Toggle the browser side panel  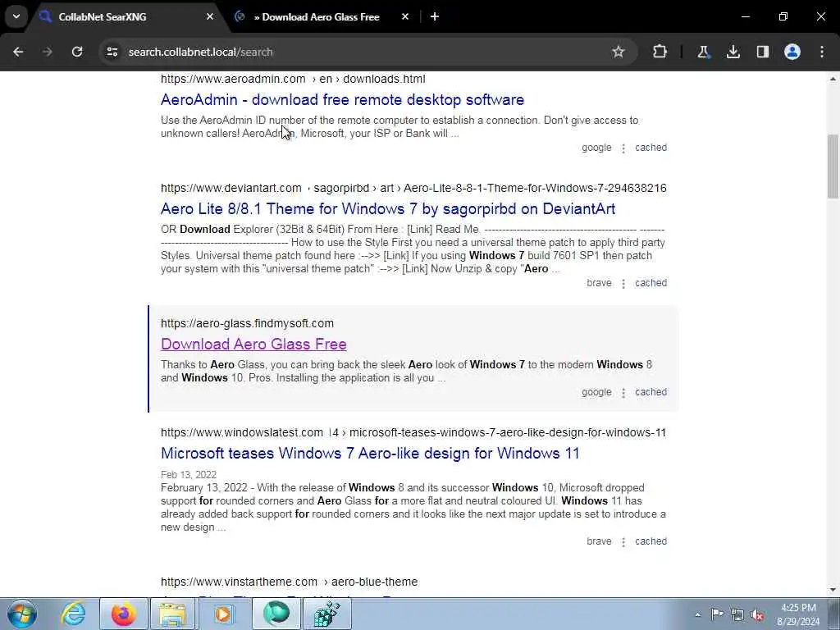pyautogui.click(x=763, y=52)
